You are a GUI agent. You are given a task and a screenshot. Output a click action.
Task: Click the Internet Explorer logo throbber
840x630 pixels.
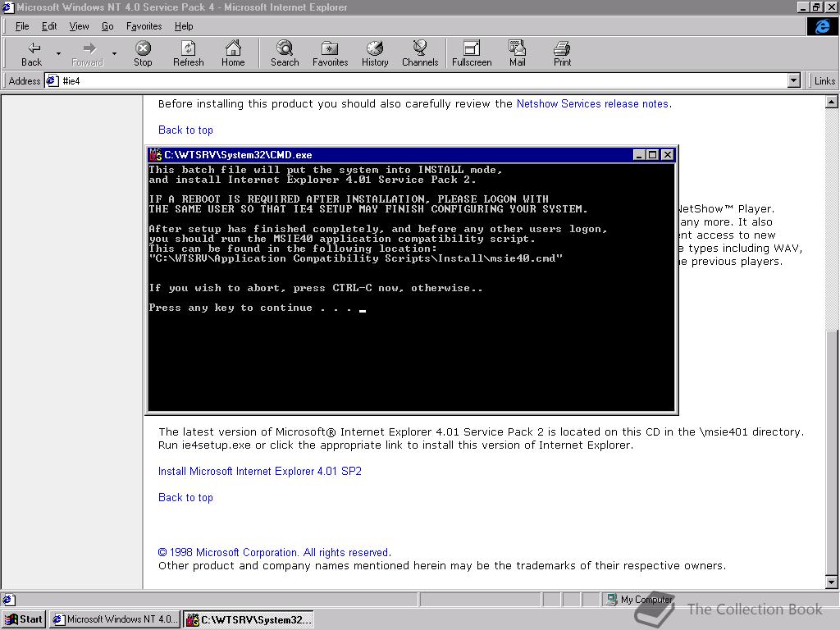point(822,26)
